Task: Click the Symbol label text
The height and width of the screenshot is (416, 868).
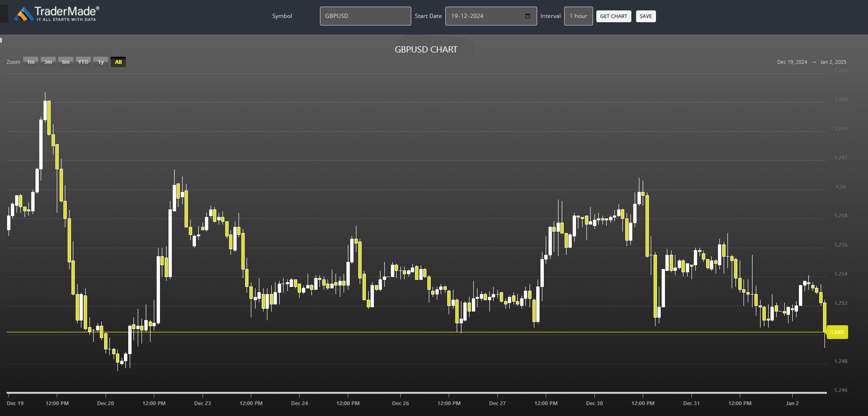Action: pyautogui.click(x=282, y=16)
